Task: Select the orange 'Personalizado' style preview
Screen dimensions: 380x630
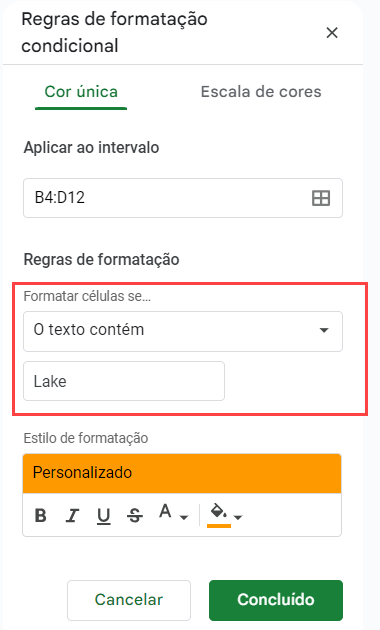Action: click(x=182, y=473)
